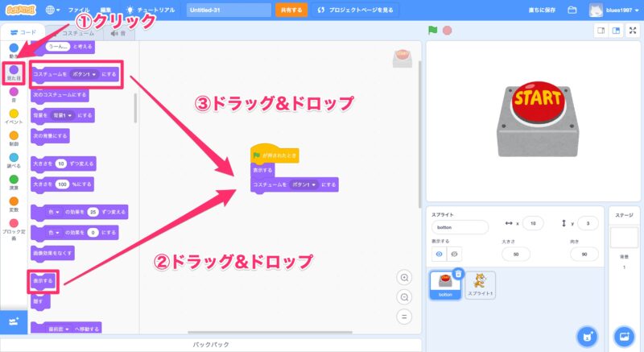644x352 pixels.
Task: Enter fullscreen stage mode
Action: 630,31
